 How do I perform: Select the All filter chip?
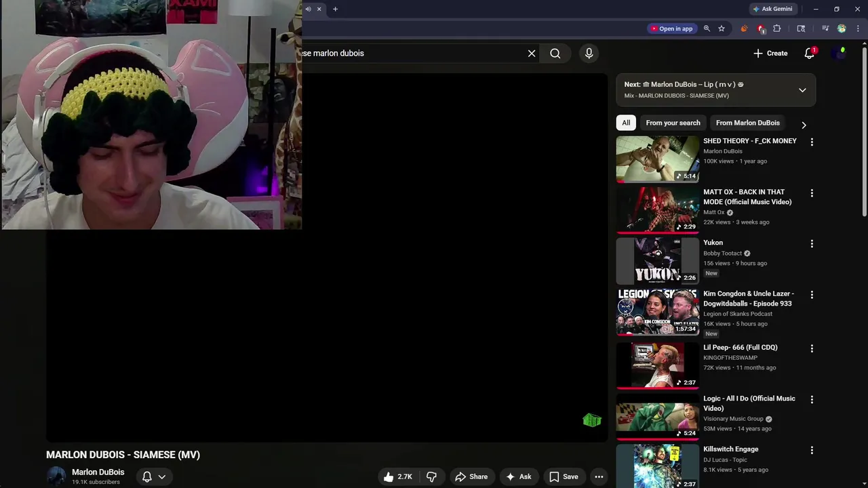(x=626, y=123)
